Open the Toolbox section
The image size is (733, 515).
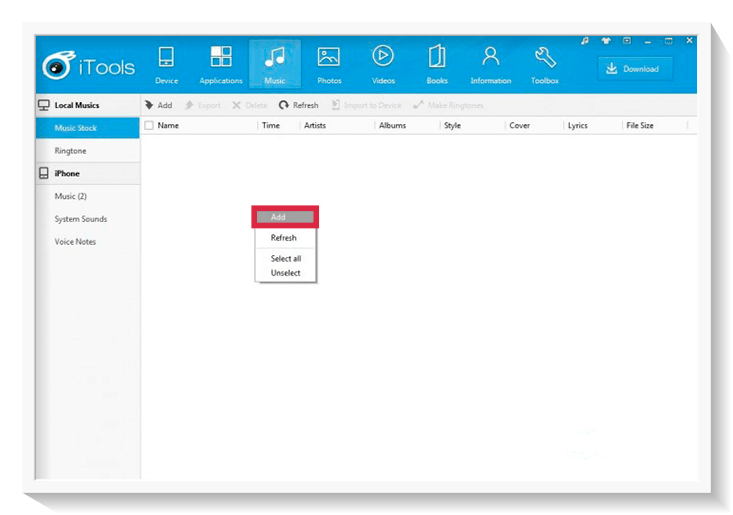click(x=545, y=64)
